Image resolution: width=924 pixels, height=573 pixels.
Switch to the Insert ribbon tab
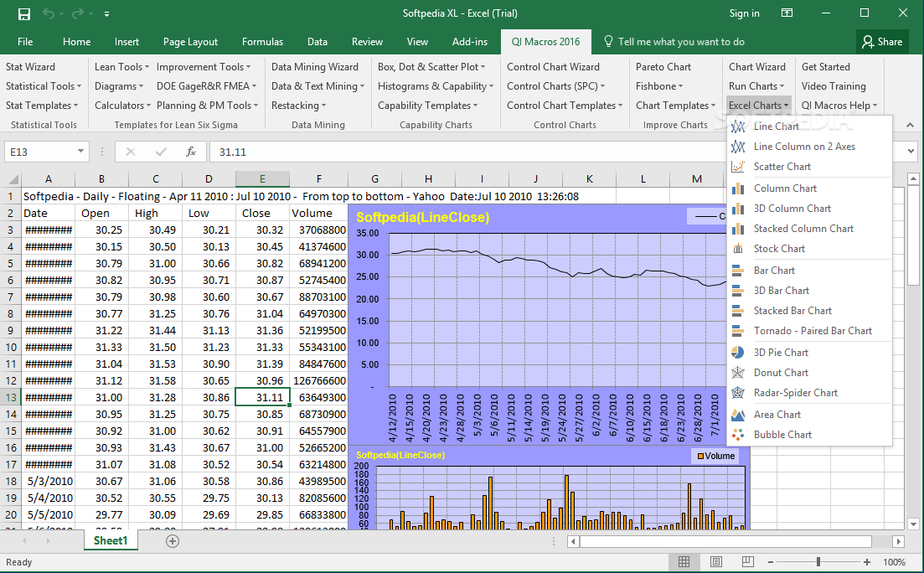126,42
